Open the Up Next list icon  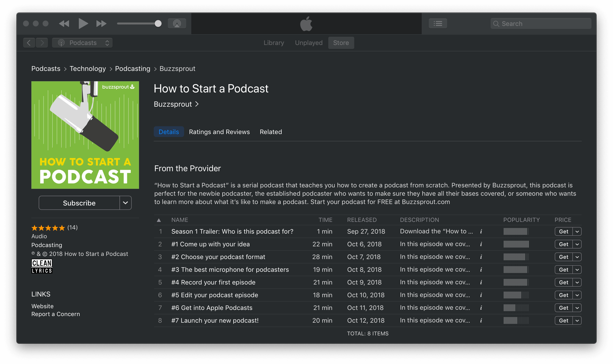[x=438, y=23]
